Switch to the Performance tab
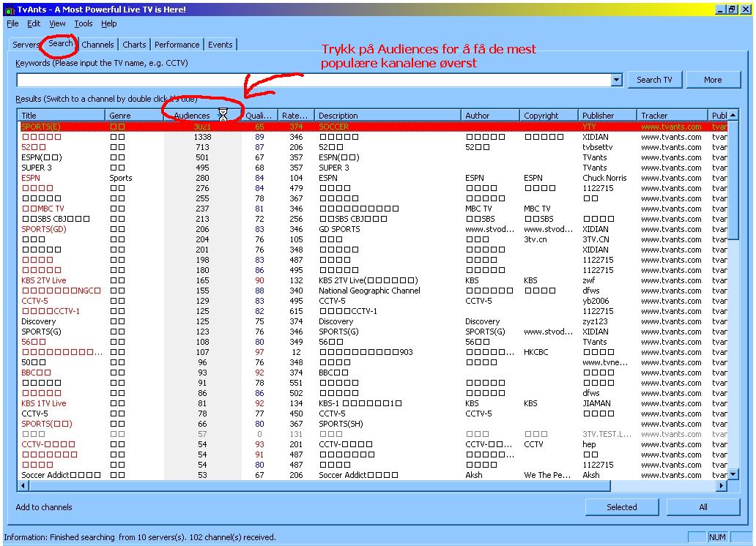This screenshot has height=546, width=756. pyautogui.click(x=177, y=45)
